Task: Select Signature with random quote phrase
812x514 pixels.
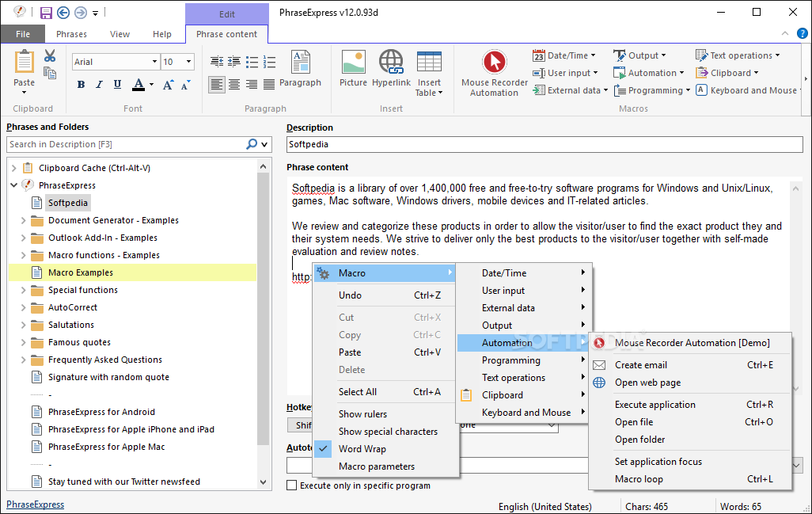Action: [x=108, y=377]
